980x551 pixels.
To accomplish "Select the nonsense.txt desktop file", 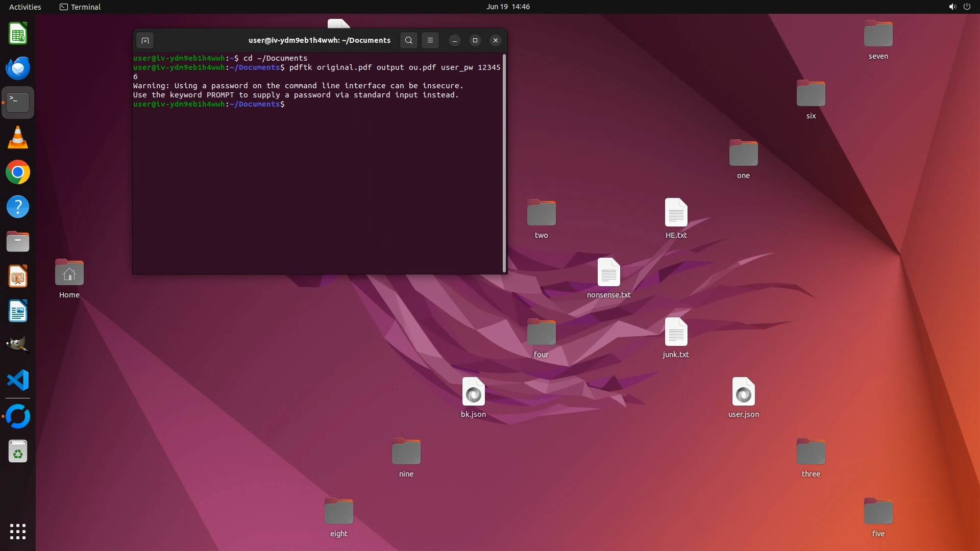I will coord(608,273).
